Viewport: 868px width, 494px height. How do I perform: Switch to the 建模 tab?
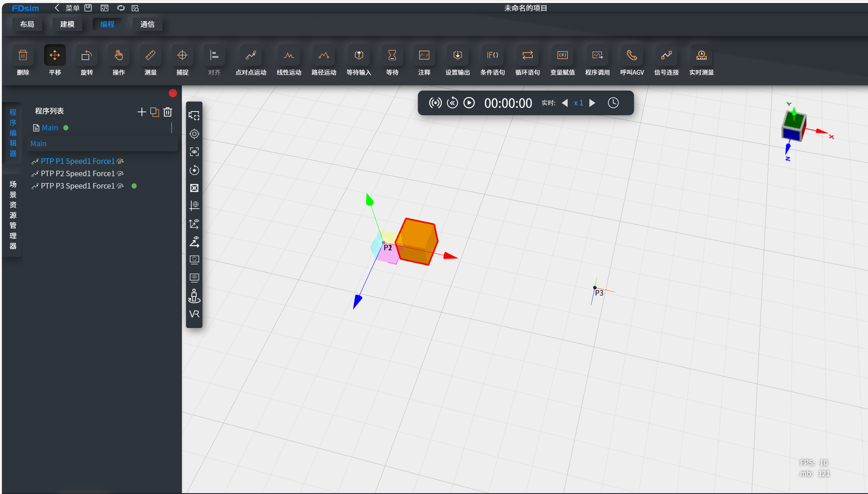coord(67,24)
